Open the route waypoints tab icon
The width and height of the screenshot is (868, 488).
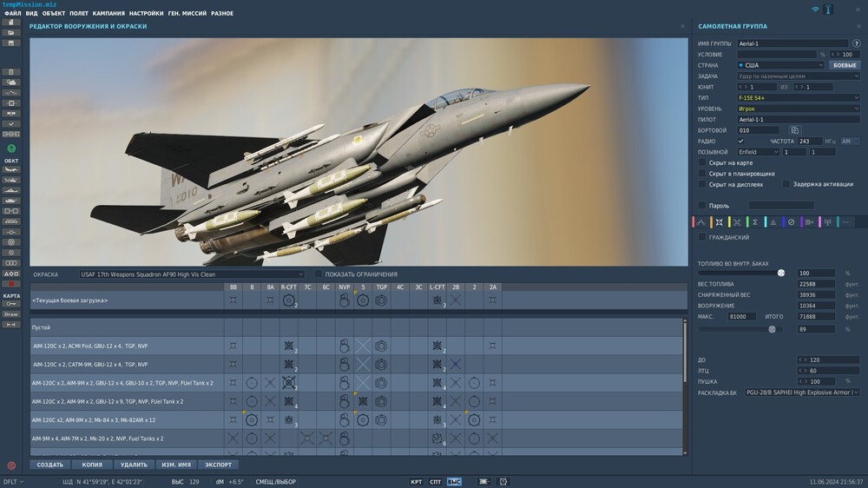pos(701,222)
